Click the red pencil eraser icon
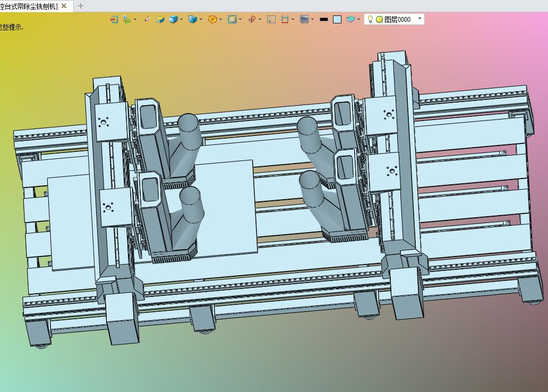Screen dimensions: 548x392 [x=147, y=19]
